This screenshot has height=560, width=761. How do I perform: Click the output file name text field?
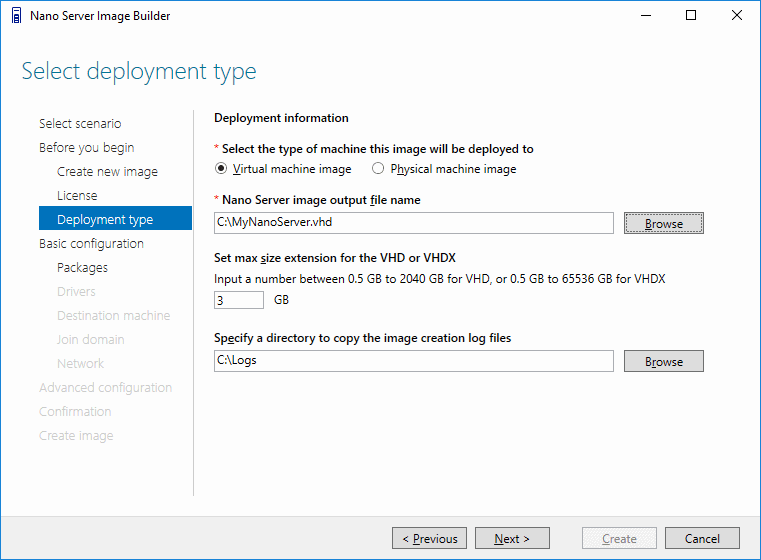click(x=414, y=223)
